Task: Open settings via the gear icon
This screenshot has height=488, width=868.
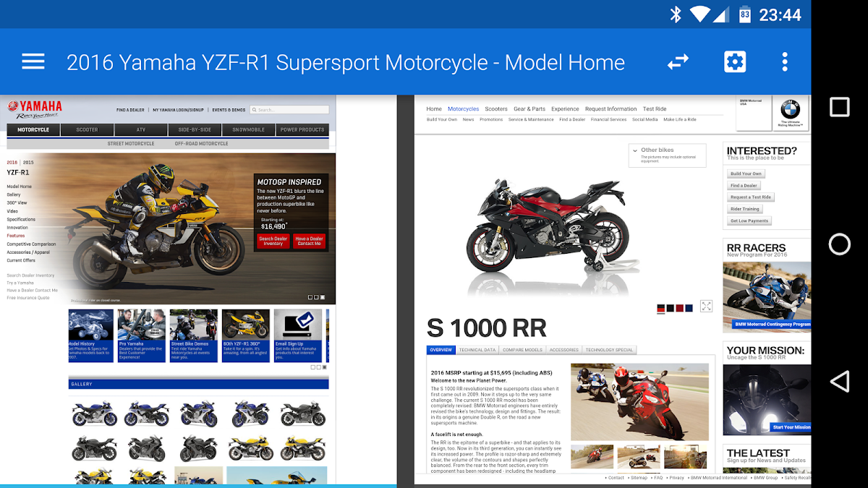Action: [735, 61]
